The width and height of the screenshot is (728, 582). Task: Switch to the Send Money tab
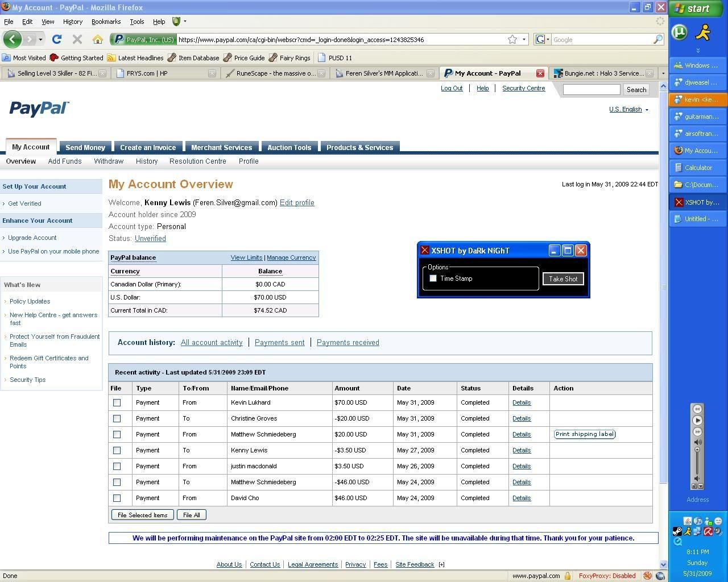click(x=85, y=147)
